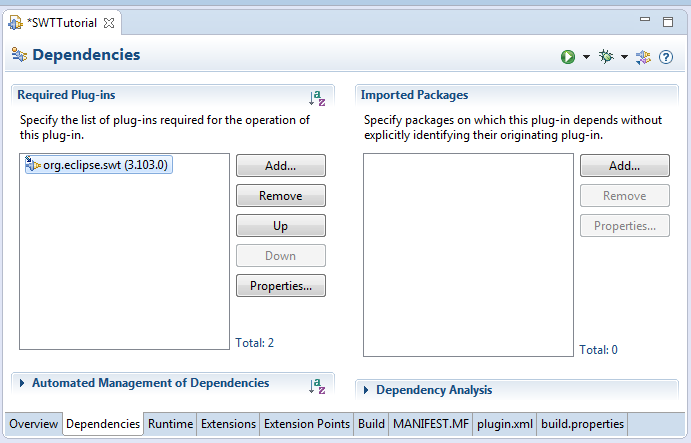Screen dimensions: 691x443
Task: Select the Dependencies tab
Action: click(103, 424)
